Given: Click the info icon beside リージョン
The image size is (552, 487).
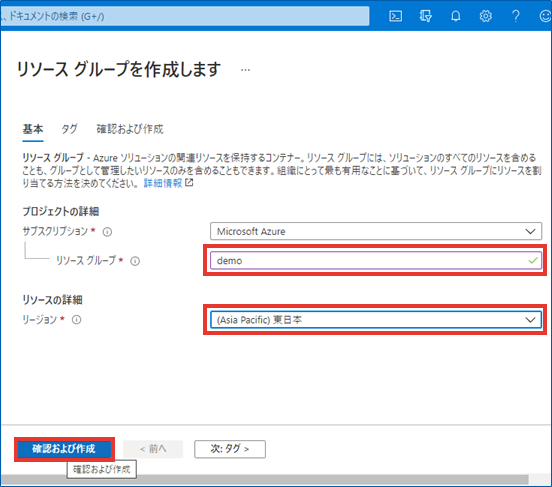Looking at the screenshot, I should (x=76, y=320).
